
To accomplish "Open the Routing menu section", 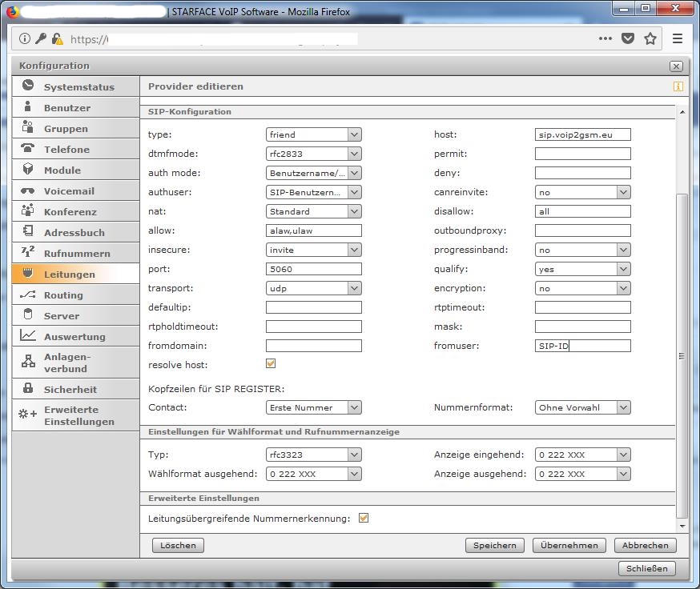I will click(63, 295).
